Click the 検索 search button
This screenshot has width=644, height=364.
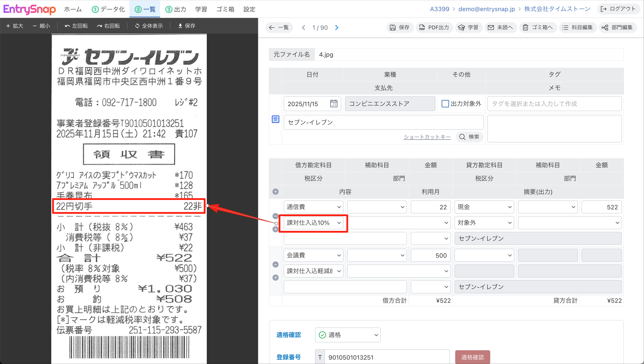click(x=470, y=137)
